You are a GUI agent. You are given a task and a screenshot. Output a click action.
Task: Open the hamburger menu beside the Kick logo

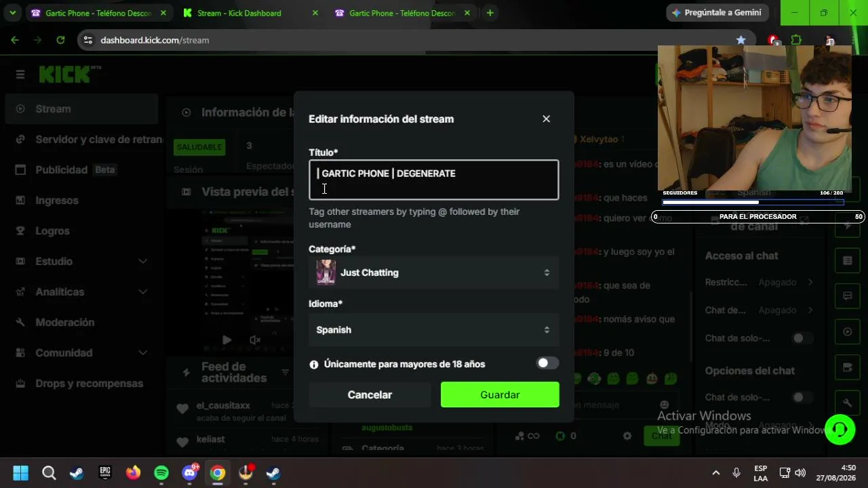click(x=20, y=74)
